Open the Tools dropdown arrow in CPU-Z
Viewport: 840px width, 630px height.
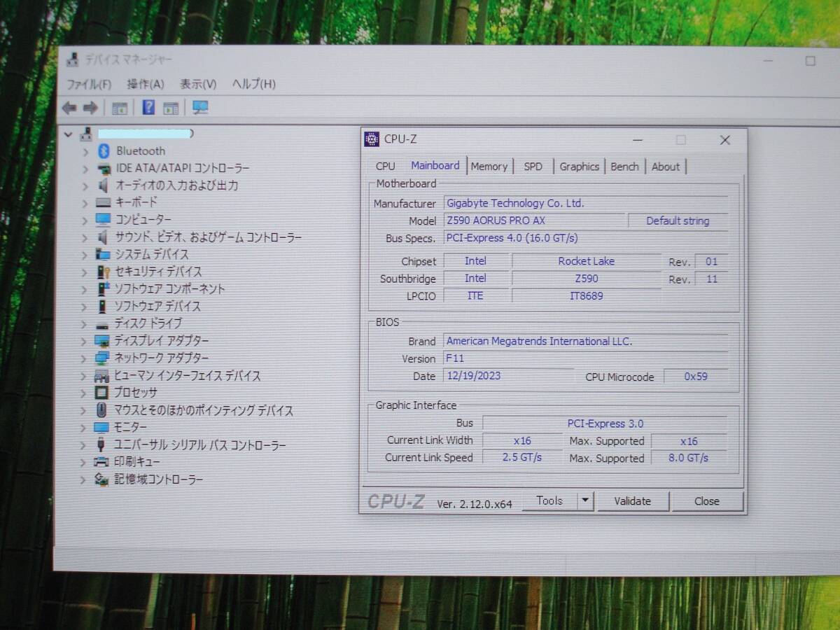point(586,500)
